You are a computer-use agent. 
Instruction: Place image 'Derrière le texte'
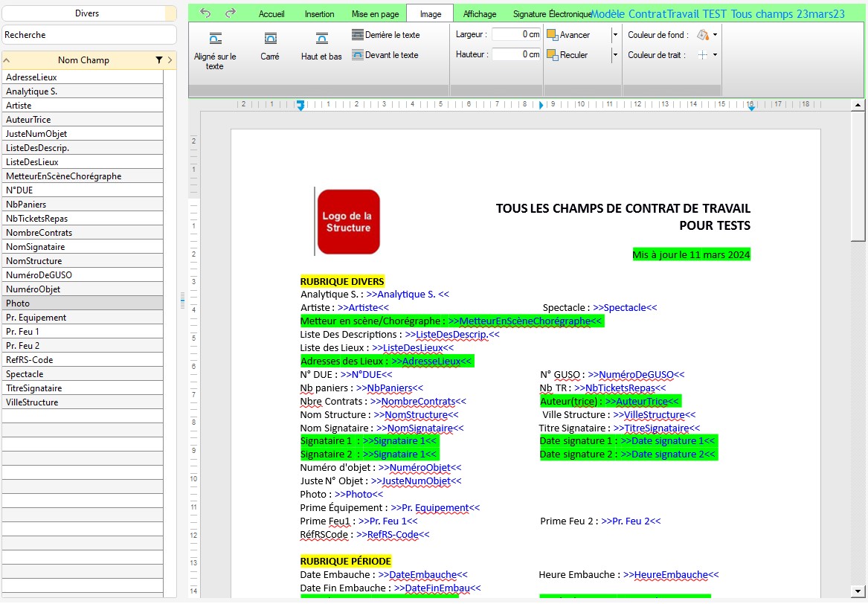(386, 35)
